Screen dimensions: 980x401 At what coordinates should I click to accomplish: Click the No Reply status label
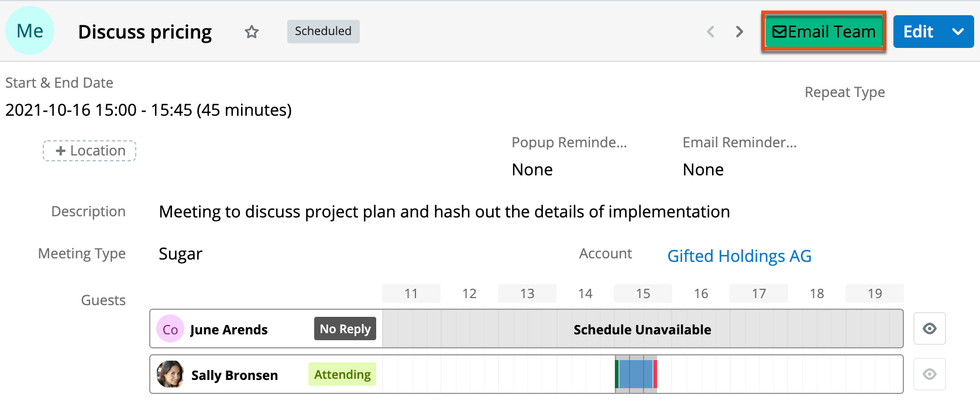(345, 329)
